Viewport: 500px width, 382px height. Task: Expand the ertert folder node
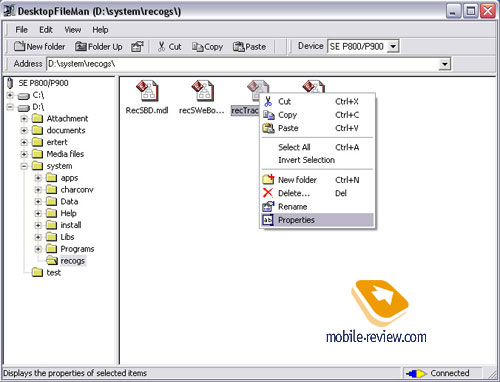[x=24, y=142]
